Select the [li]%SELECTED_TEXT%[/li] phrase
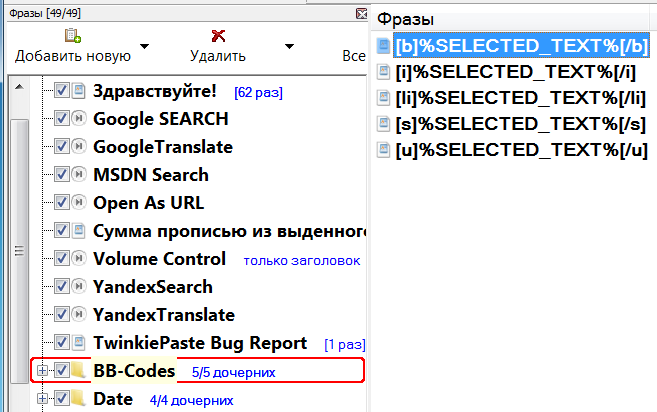Image resolution: width=657 pixels, height=412 pixels. (x=521, y=98)
